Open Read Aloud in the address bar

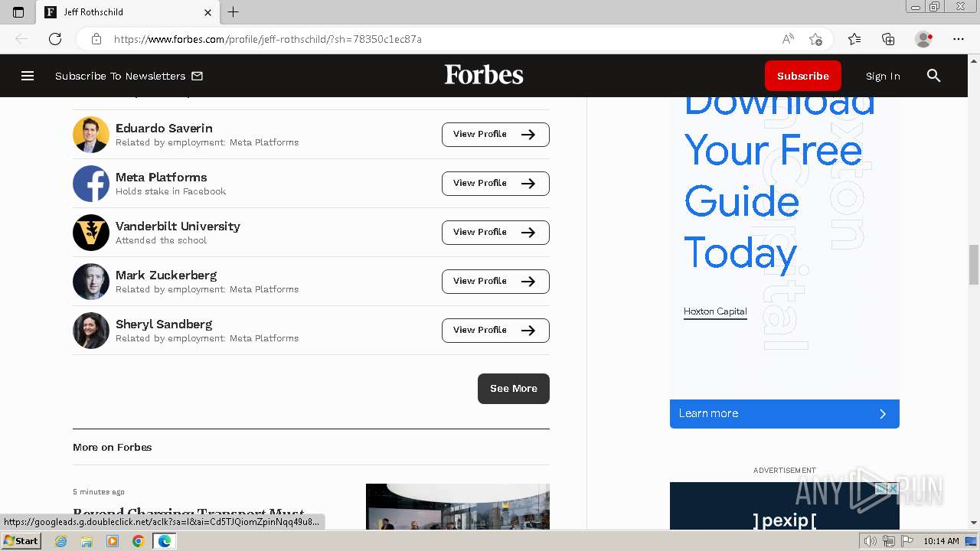tap(788, 39)
